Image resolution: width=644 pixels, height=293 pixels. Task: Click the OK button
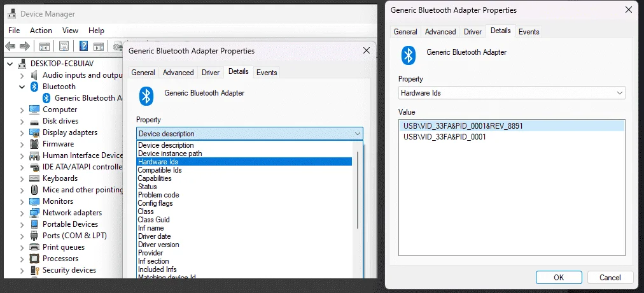pos(559,277)
